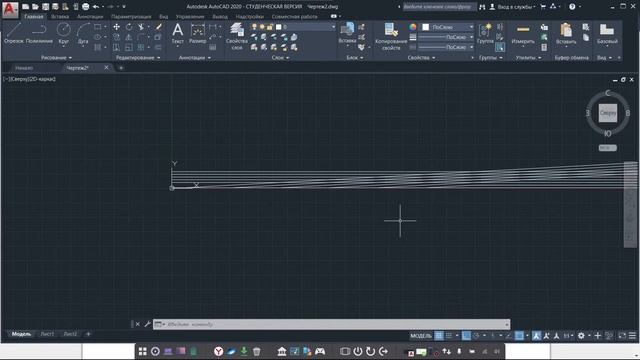Click the help search keyword field
This screenshot has height=360, width=640.
coord(439,7)
